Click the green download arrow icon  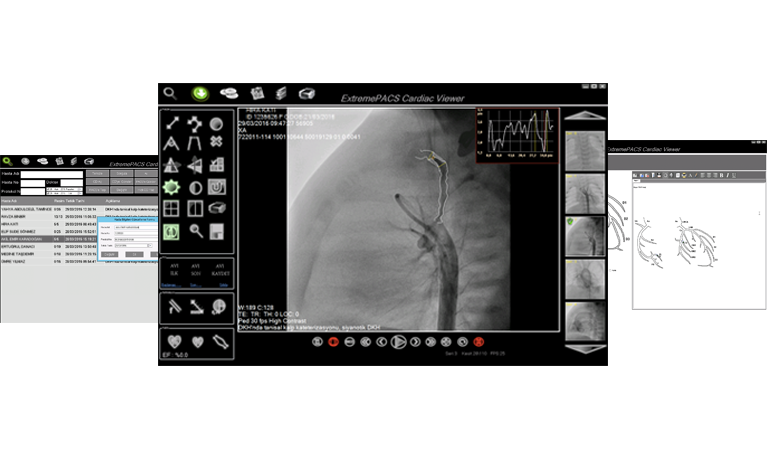pyautogui.click(x=200, y=93)
